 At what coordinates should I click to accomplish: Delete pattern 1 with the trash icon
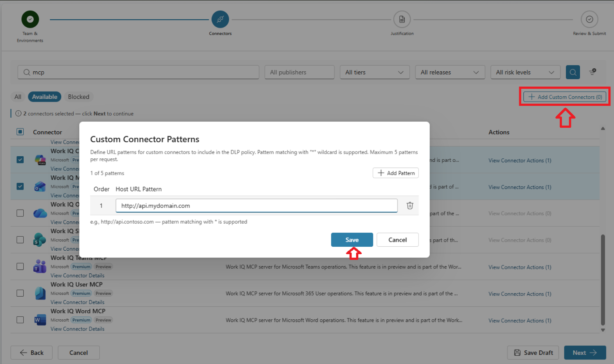(410, 206)
